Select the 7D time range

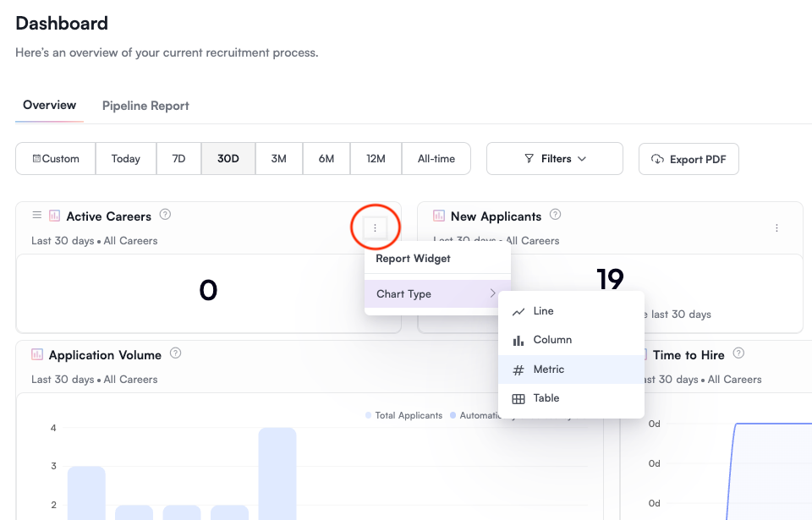click(x=178, y=159)
